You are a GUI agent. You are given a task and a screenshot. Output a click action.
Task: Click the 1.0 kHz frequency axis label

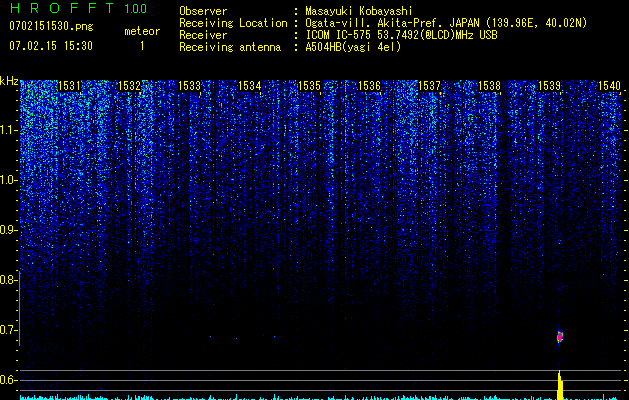[x=7, y=180]
